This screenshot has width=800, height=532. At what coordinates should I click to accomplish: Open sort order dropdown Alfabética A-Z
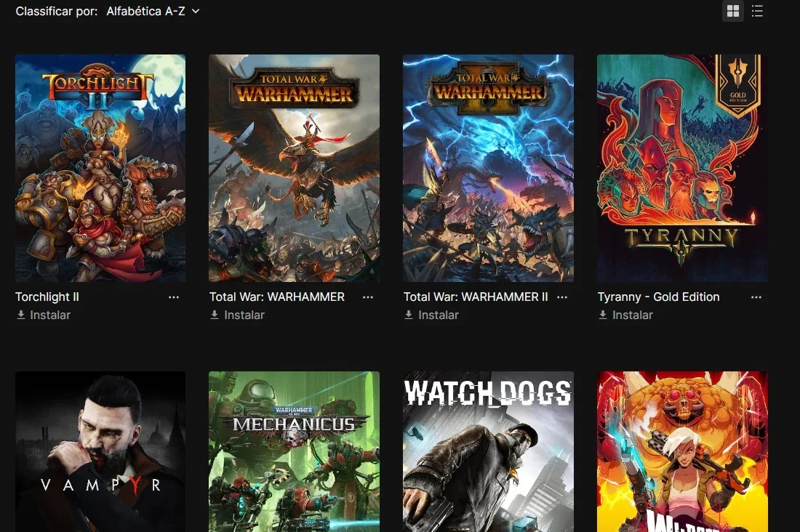point(153,11)
